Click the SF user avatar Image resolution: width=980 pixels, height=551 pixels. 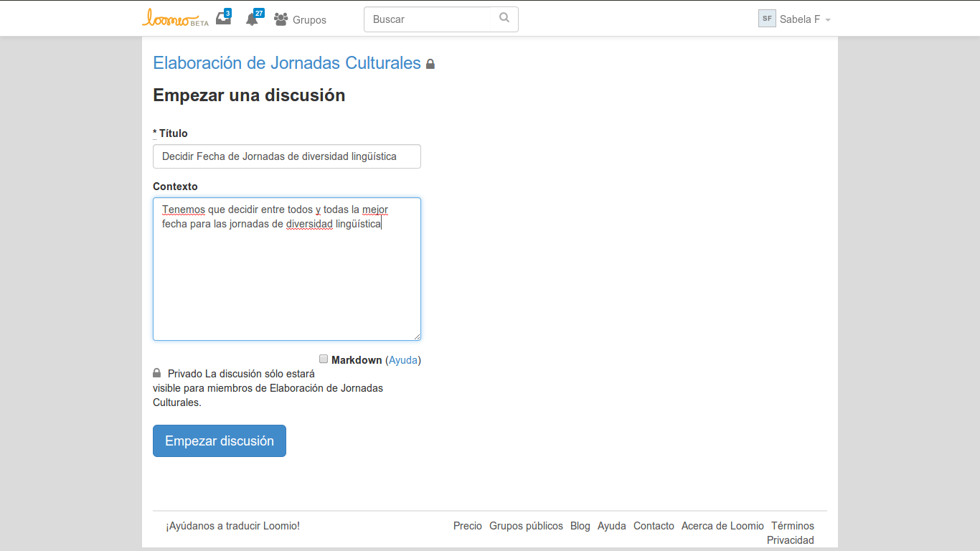pyautogui.click(x=767, y=19)
